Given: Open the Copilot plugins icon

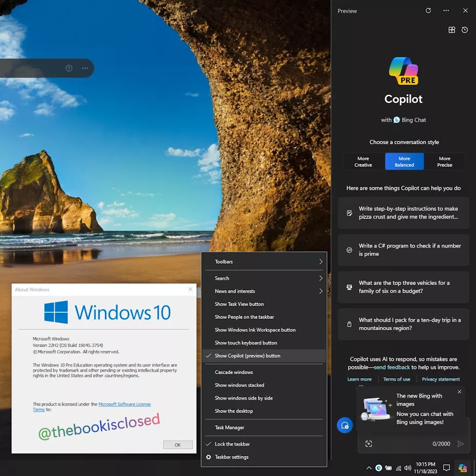Looking at the screenshot, I should [452, 30].
